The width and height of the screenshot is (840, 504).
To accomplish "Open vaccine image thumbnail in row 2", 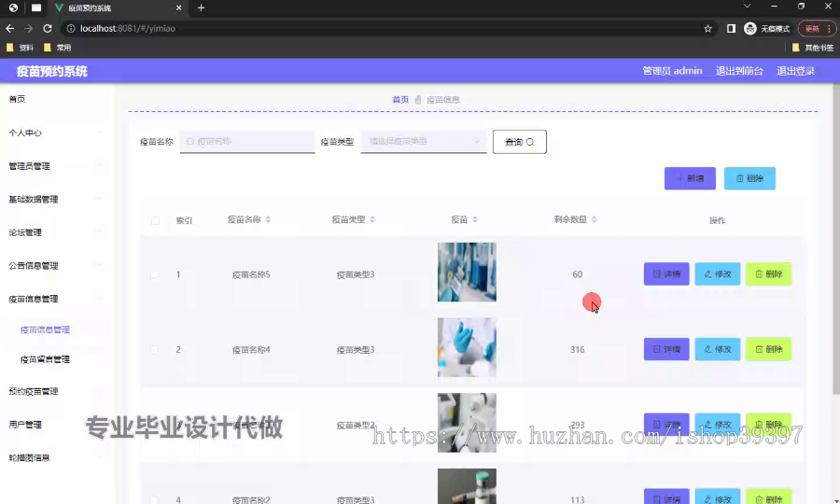I will pos(467,347).
